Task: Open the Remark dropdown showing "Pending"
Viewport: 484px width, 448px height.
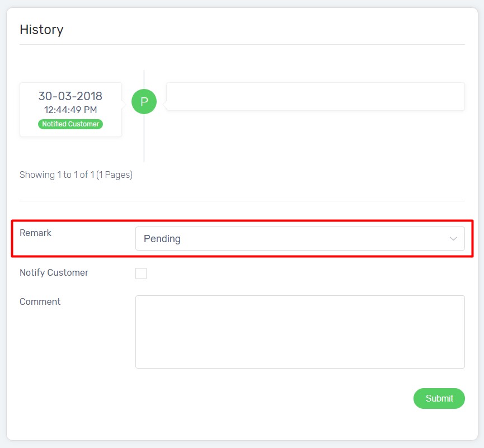Action: click(300, 238)
